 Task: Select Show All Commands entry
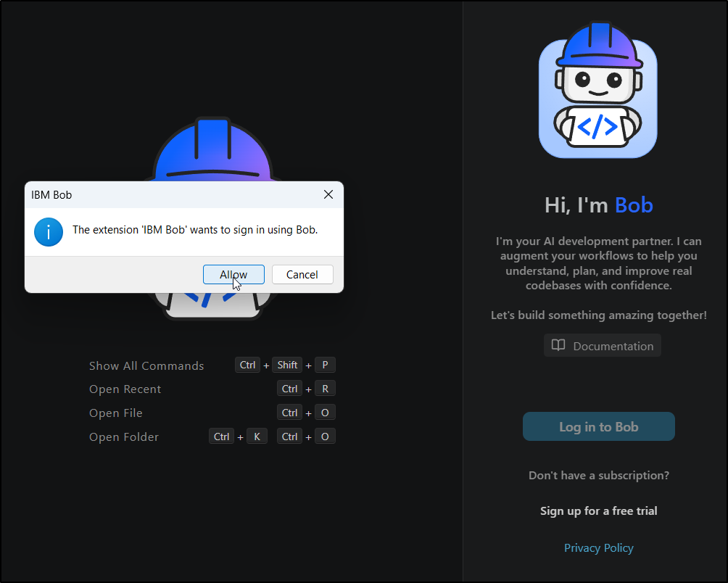coord(146,365)
